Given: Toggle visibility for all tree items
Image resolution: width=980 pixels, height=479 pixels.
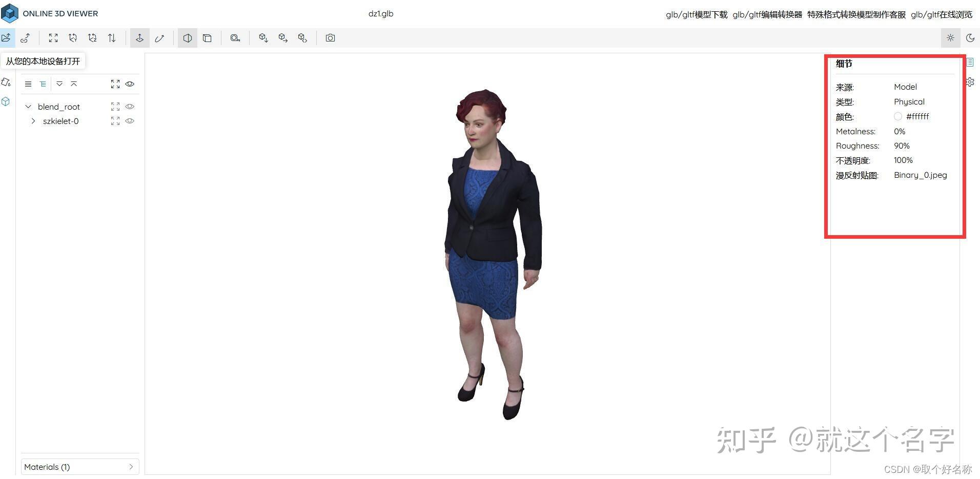Looking at the screenshot, I should point(130,84).
